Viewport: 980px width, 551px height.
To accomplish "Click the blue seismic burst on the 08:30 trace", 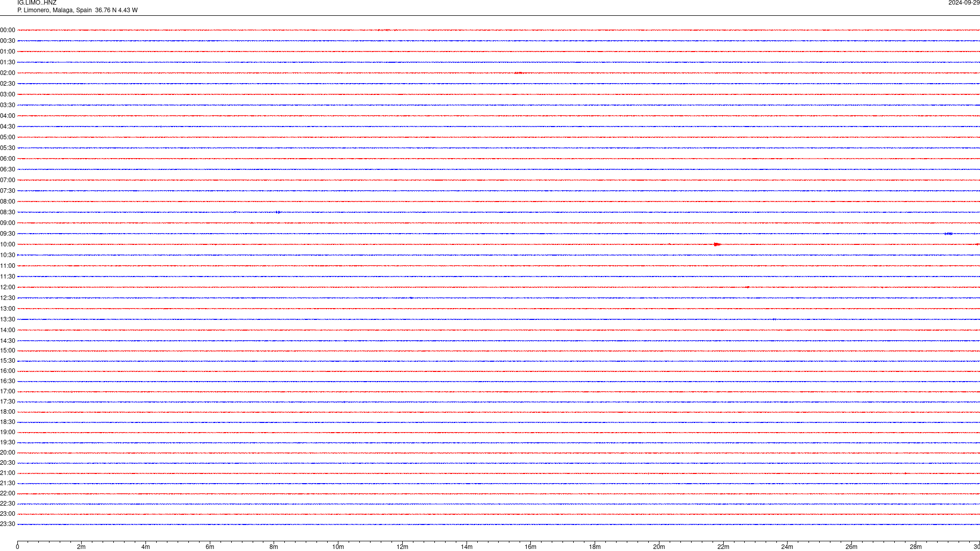I will (x=278, y=212).
